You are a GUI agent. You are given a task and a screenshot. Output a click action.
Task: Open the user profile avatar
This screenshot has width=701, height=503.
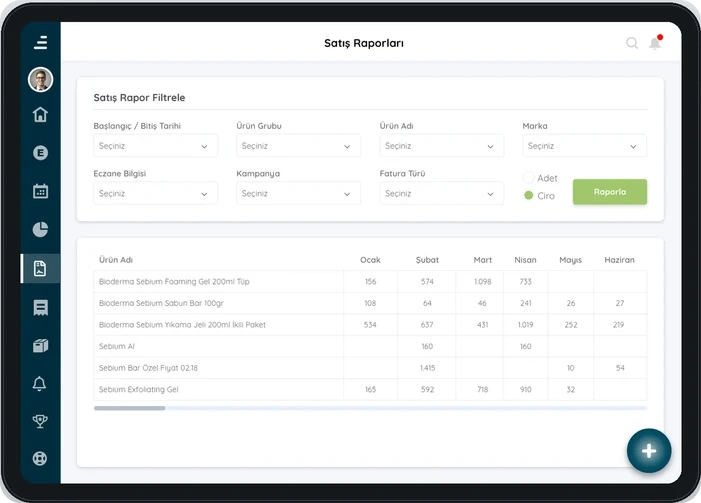click(41, 80)
